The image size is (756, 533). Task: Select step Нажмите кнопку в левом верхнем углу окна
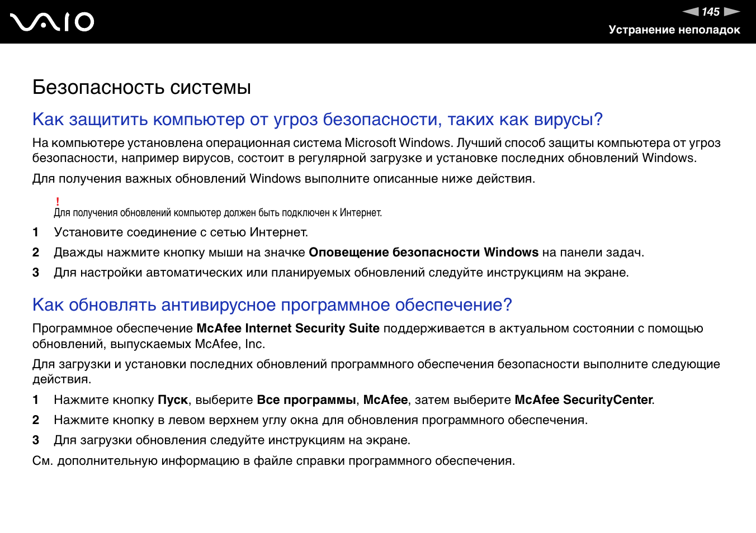pos(320,420)
